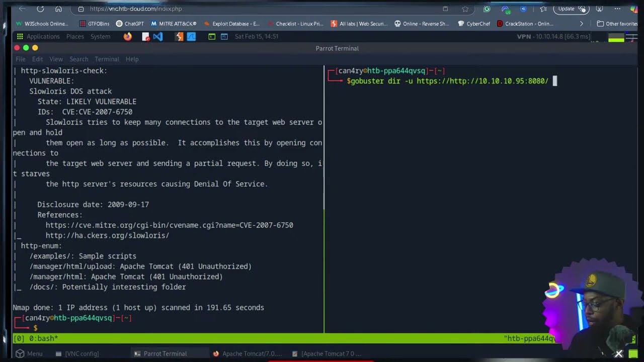Click the CVE-2007-6750 mitre.org URL
This screenshot has width=644, height=362.
[x=170, y=225]
